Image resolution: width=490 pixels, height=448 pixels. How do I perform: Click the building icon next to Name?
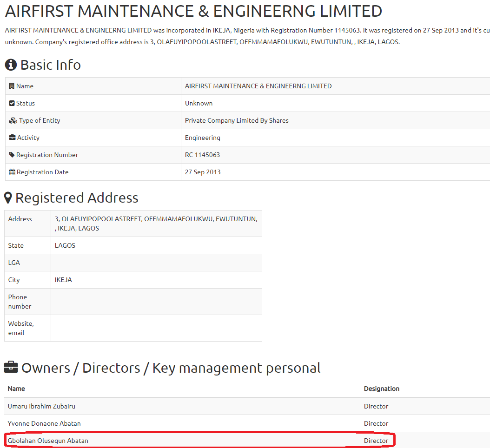12,86
